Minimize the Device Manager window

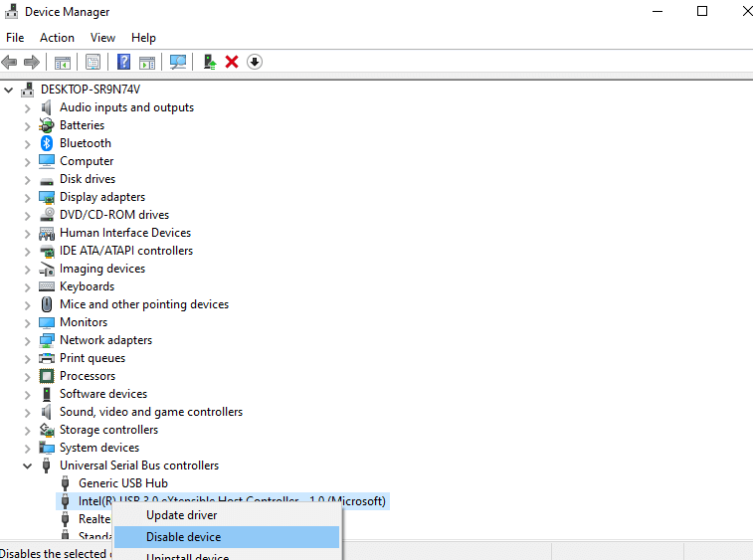pos(658,11)
